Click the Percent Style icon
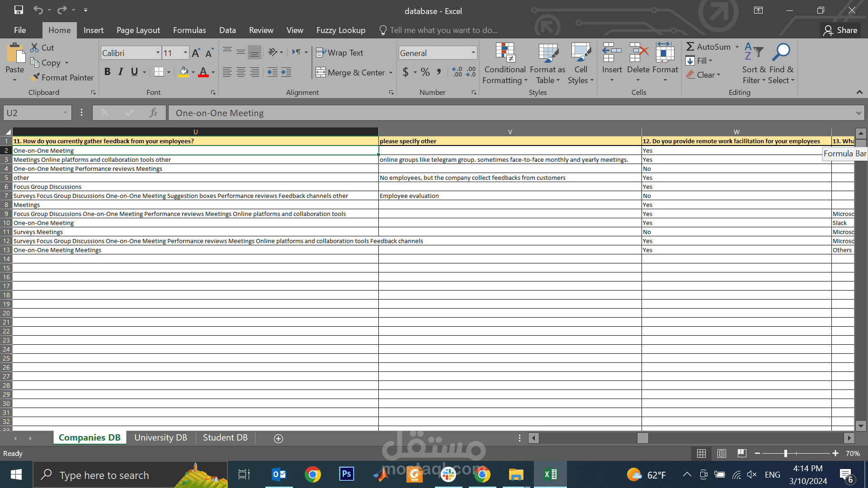This screenshot has height=488, width=868. tap(425, 72)
